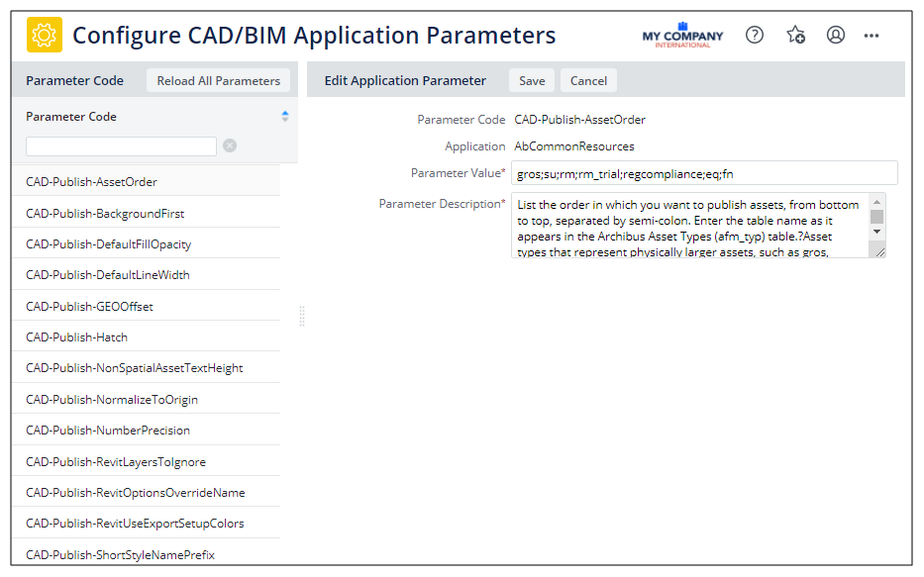Click the text area resize handle corner
The height and width of the screenshot is (577, 924).
click(x=879, y=252)
